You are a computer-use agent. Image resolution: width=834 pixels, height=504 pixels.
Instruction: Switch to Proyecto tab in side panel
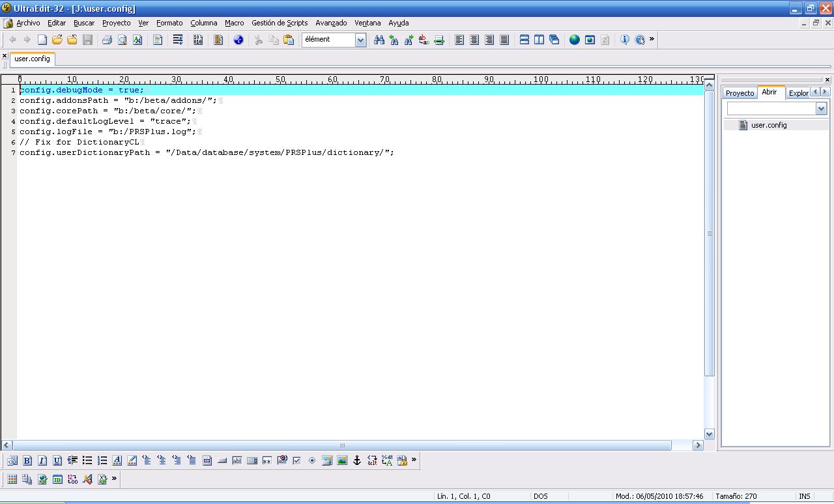[740, 93]
